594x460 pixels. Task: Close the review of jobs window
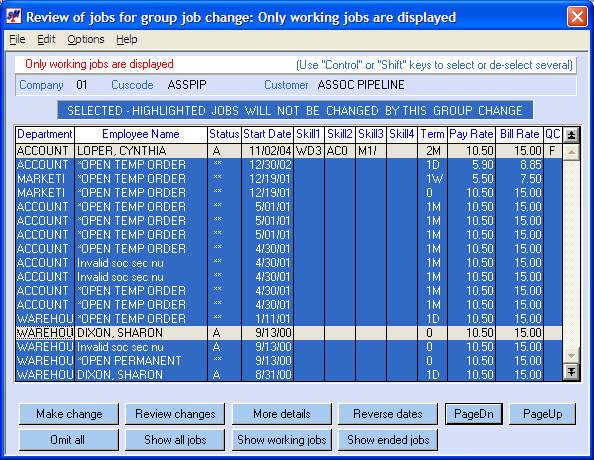577,17
